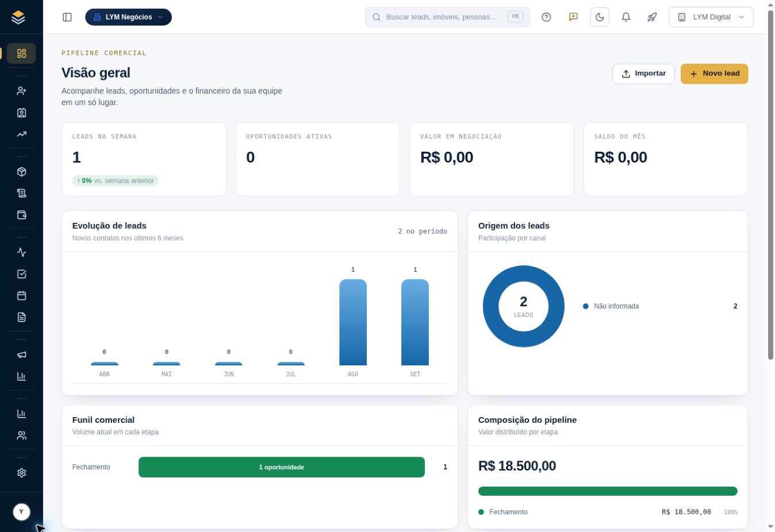Image resolution: width=775 pixels, height=532 pixels.
Task: Open the settings gear icon in sidebar
Action: coord(21,473)
